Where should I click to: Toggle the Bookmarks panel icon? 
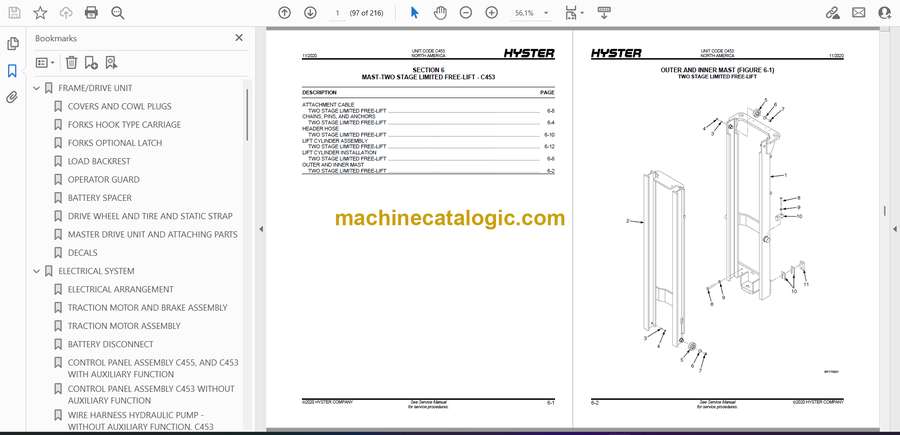pos(12,71)
